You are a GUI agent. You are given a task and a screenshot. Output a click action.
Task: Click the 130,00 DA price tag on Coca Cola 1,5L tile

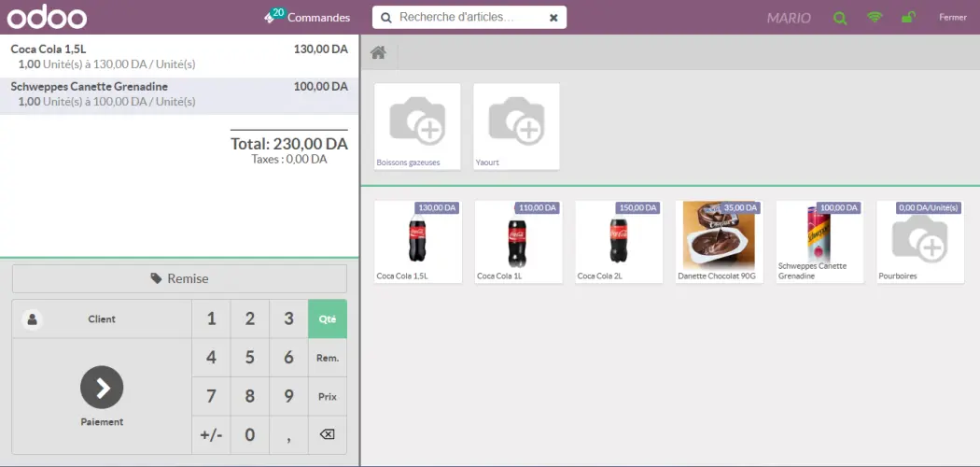click(x=437, y=207)
